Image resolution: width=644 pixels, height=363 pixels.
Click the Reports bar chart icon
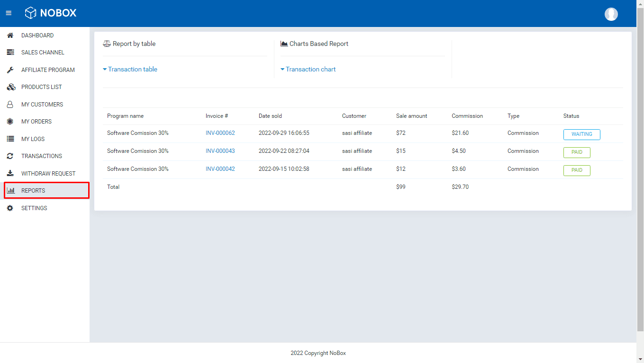[10, 190]
